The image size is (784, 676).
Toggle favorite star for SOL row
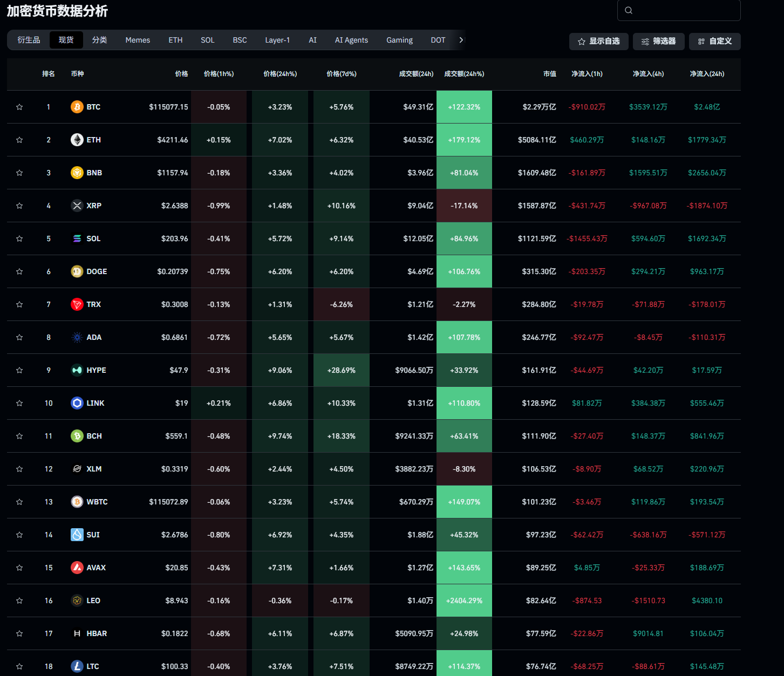pyautogui.click(x=19, y=238)
